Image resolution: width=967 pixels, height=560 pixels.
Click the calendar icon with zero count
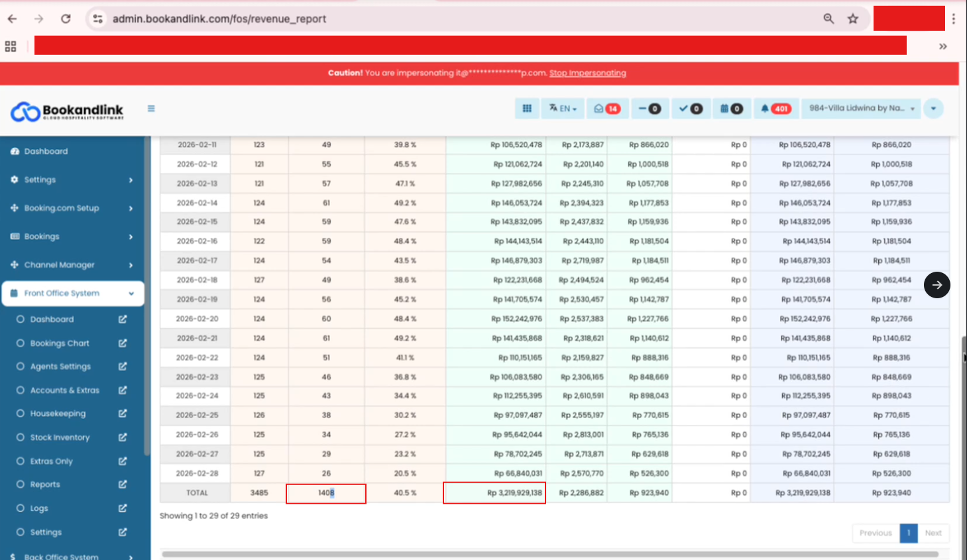pos(732,108)
